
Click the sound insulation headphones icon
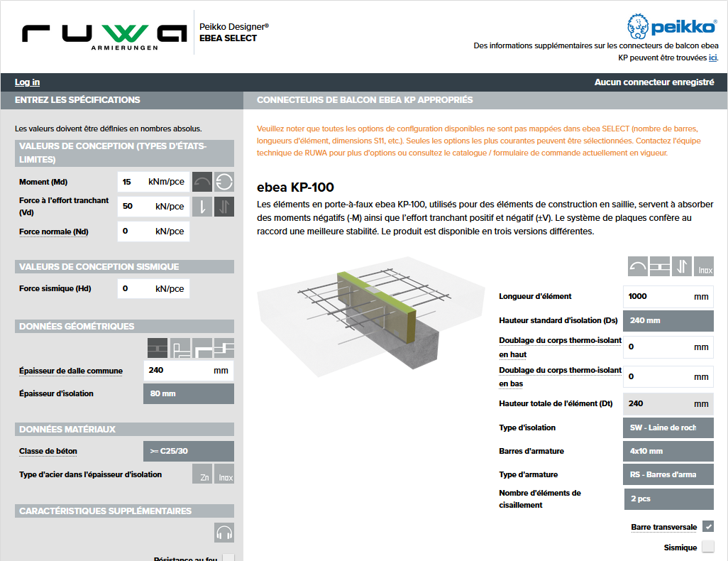tap(224, 533)
